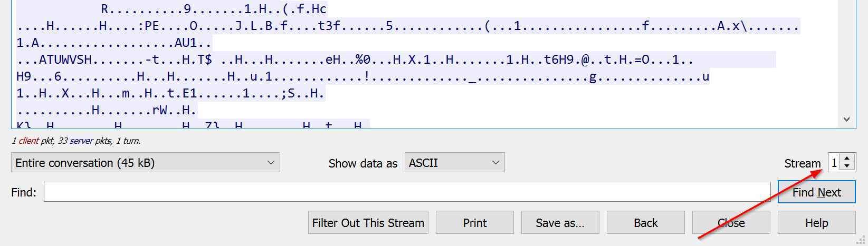Click the Save as… button

pyautogui.click(x=560, y=223)
